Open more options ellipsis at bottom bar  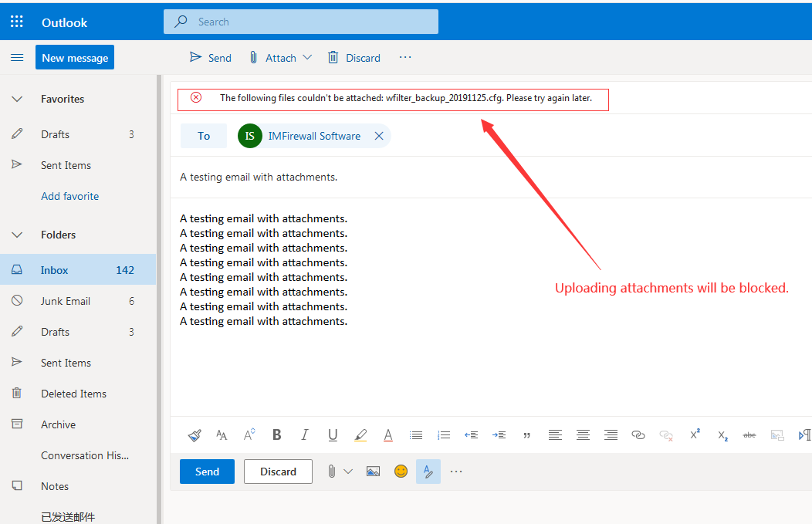pyautogui.click(x=455, y=472)
